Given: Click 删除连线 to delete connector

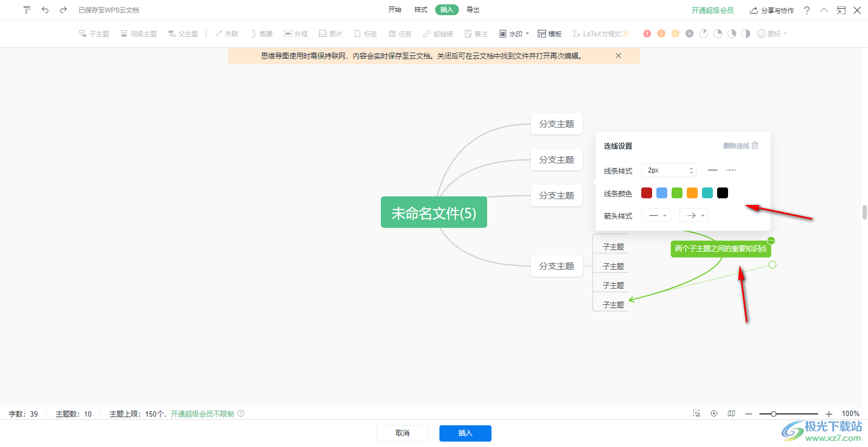Looking at the screenshot, I should [x=741, y=145].
